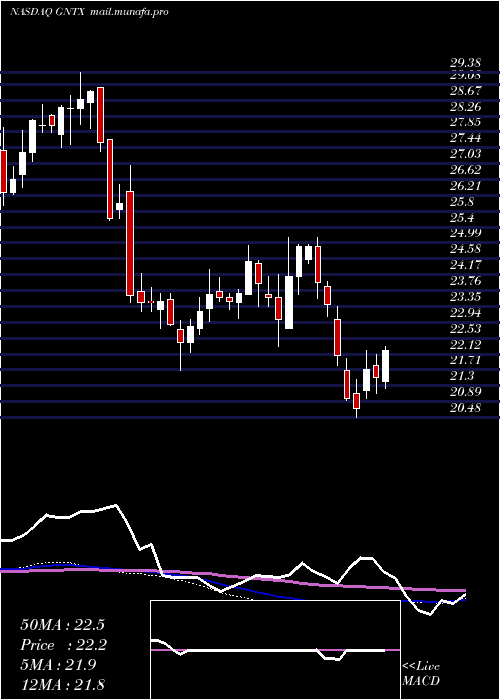Click the 27.85 price axis label
This screenshot has width=500, height=700.
point(467,122)
